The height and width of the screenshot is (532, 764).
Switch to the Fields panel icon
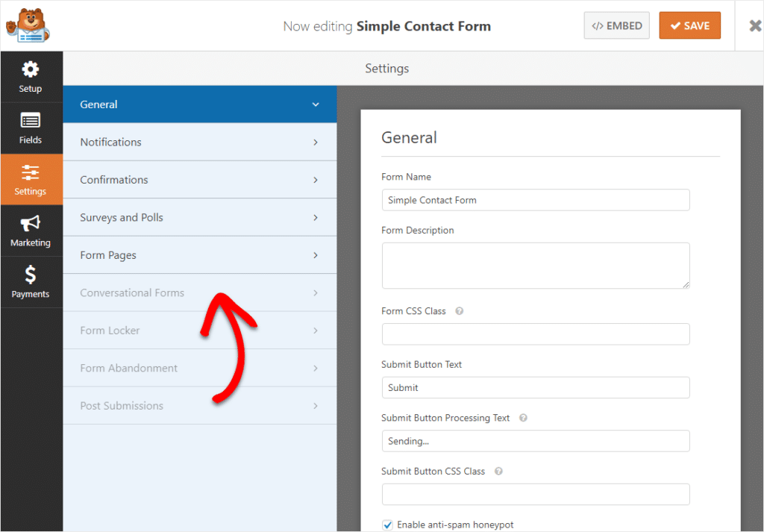(31, 128)
